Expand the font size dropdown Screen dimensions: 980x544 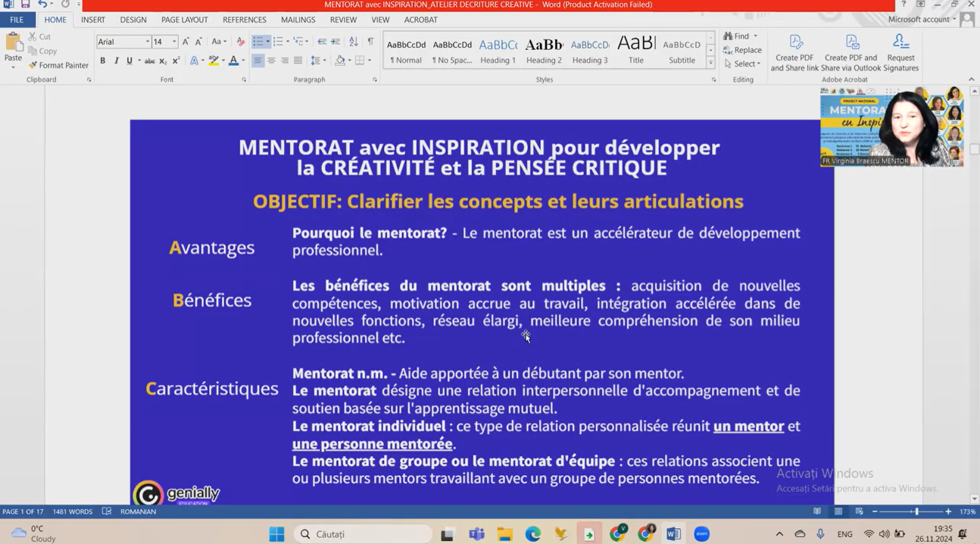(x=174, y=42)
